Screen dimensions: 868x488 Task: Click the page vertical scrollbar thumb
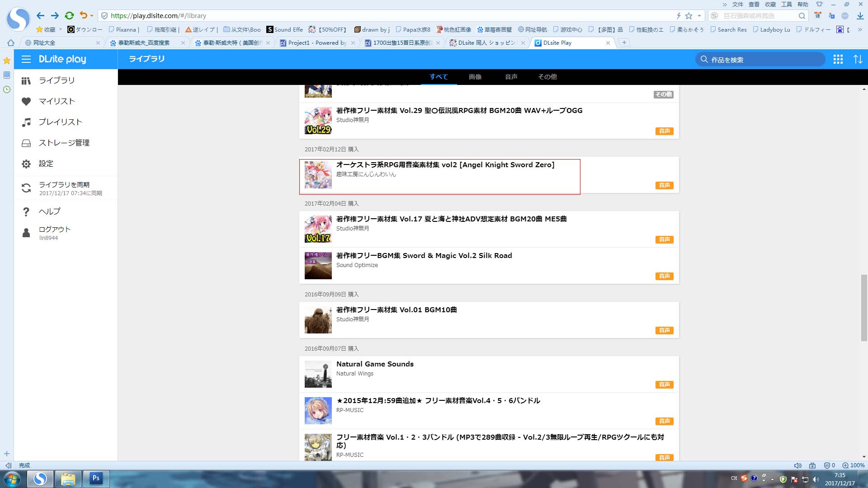[864, 308]
